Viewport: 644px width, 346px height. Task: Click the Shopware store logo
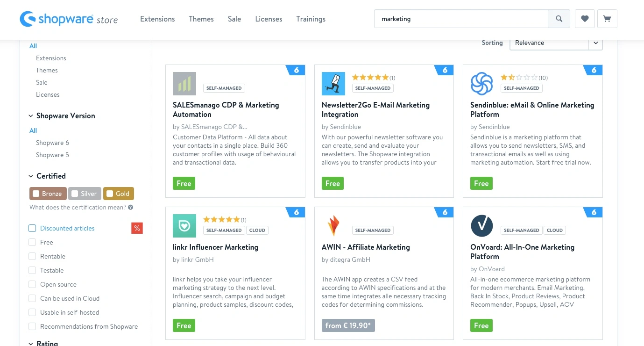pyautogui.click(x=68, y=19)
